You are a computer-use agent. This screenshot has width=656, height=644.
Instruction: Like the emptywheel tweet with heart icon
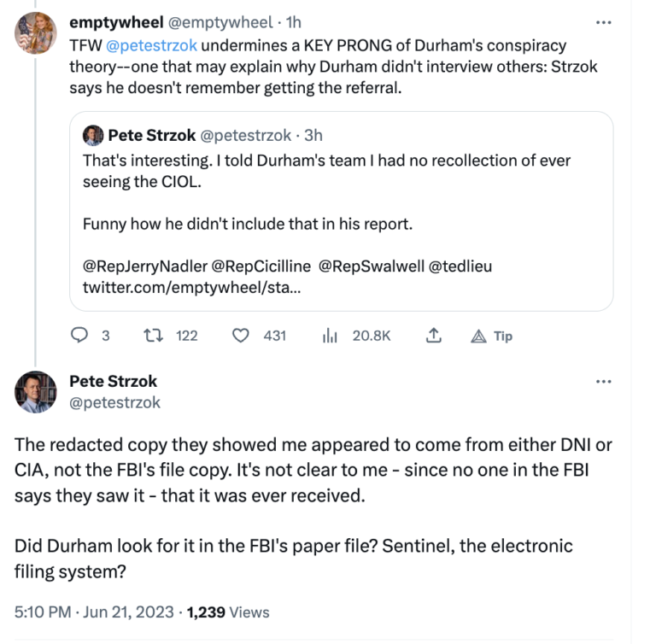[242, 336]
